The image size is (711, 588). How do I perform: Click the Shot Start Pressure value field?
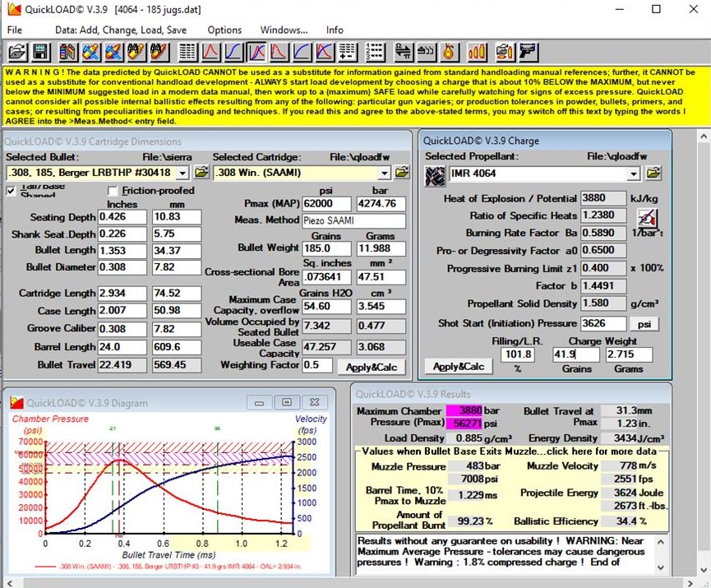click(603, 323)
